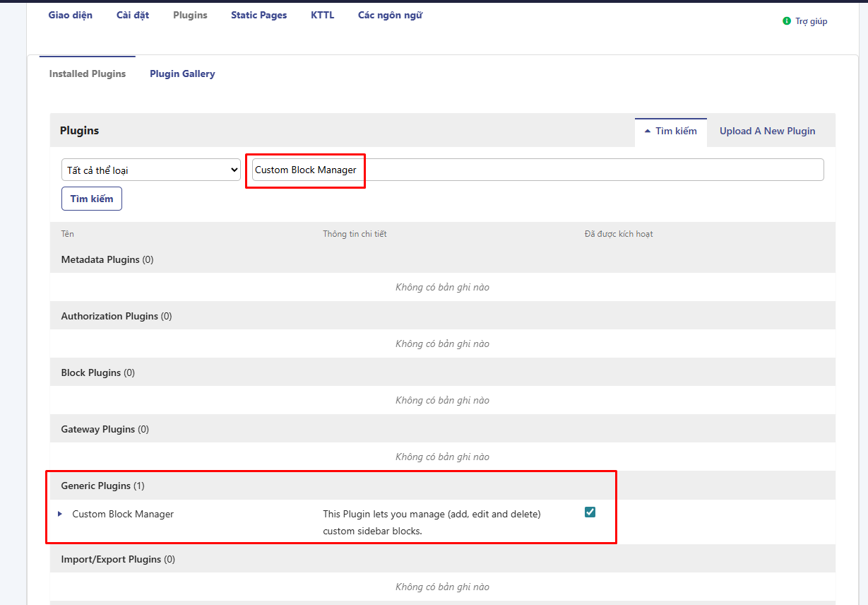868x605 pixels.
Task: Open the KTTL menu item
Action: (322, 14)
